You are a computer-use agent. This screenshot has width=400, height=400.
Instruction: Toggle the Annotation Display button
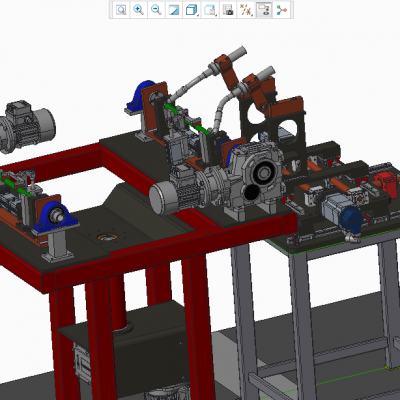point(264,10)
